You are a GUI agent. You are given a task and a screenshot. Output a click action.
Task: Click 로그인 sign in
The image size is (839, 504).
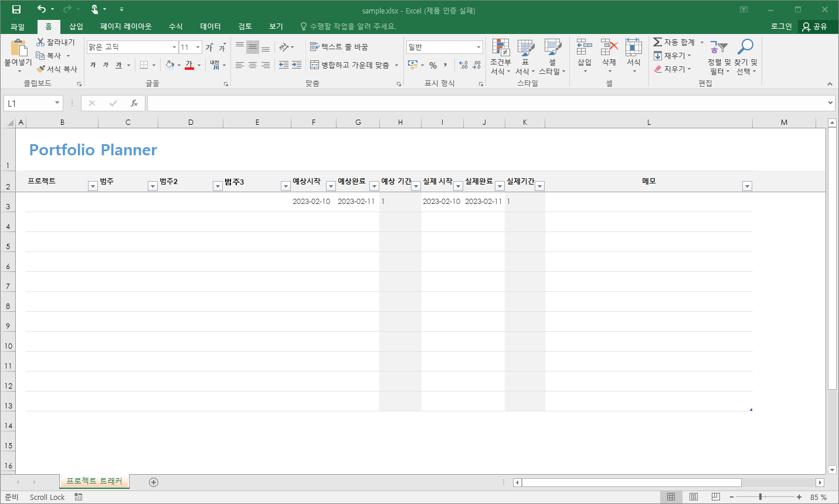pos(782,26)
